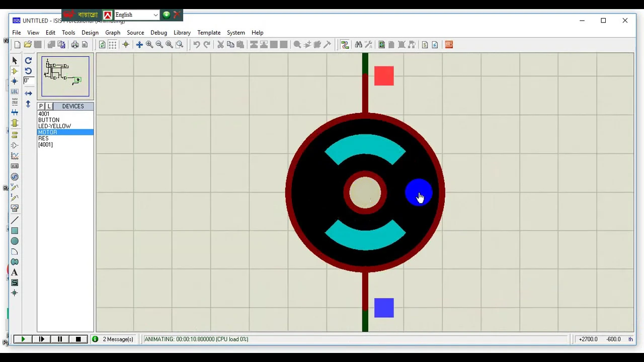
Task: Click the Rotate clockwise icon
Action: pyautogui.click(x=28, y=60)
